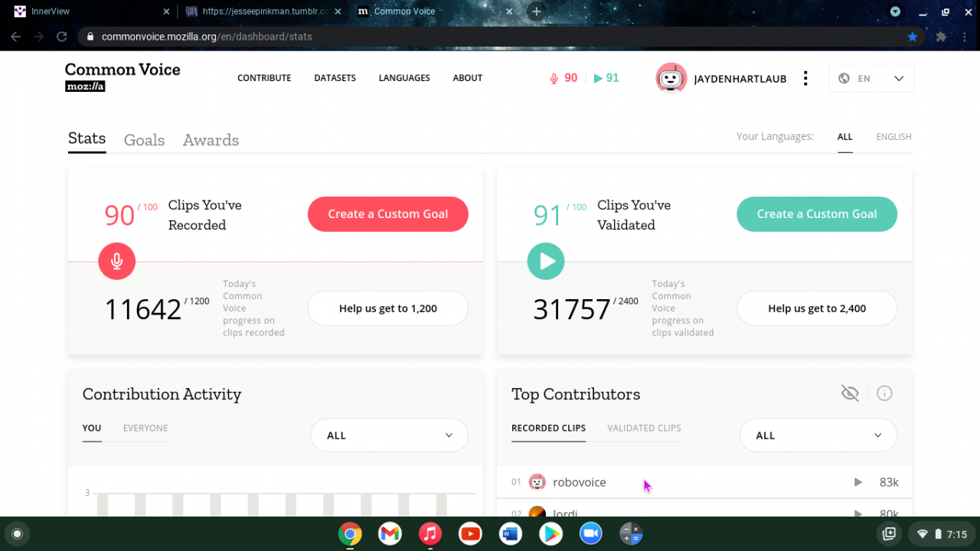
Task: Switch to the Stats tab
Action: 87,139
